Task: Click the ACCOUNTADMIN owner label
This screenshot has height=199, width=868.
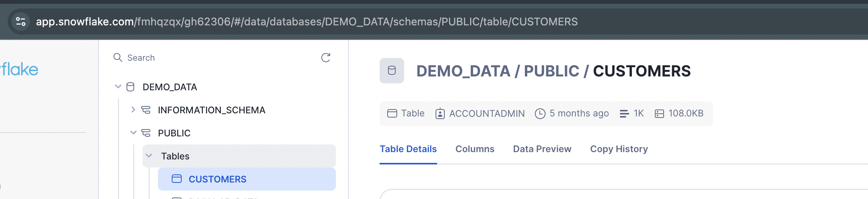Action: (487, 114)
